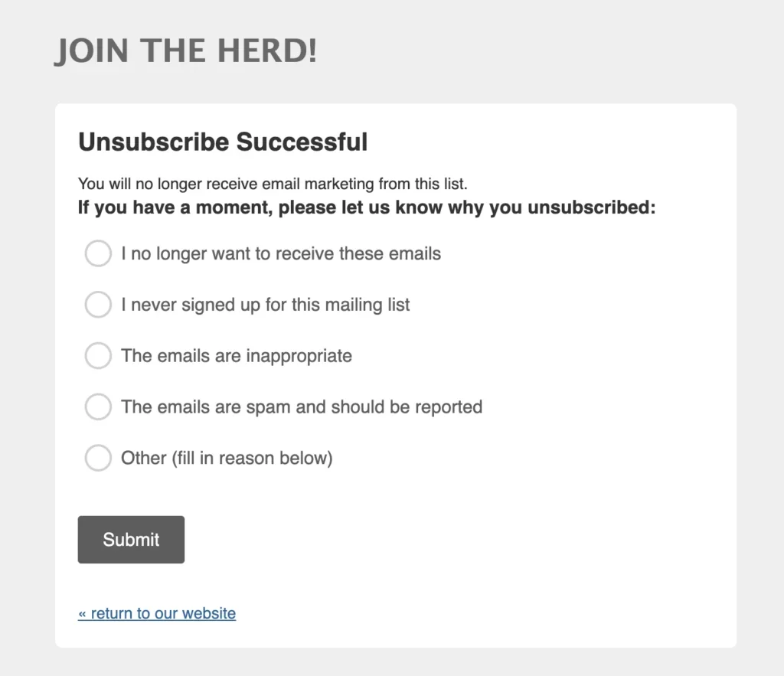Click the radio circle beside the spam option

coord(98,407)
